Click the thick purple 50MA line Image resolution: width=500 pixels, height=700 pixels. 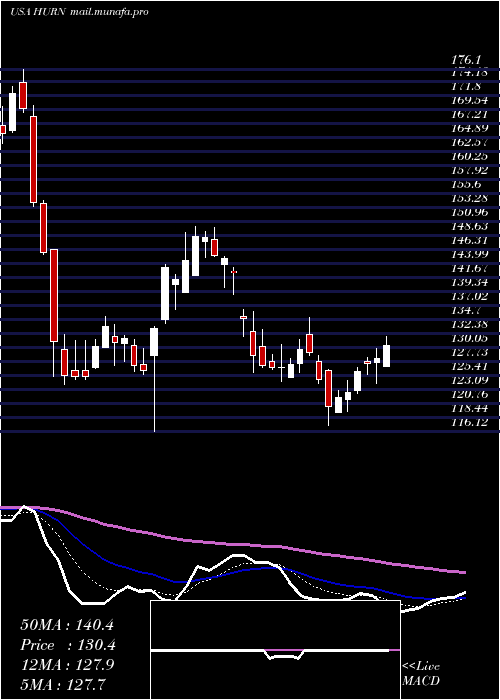pos(232,544)
